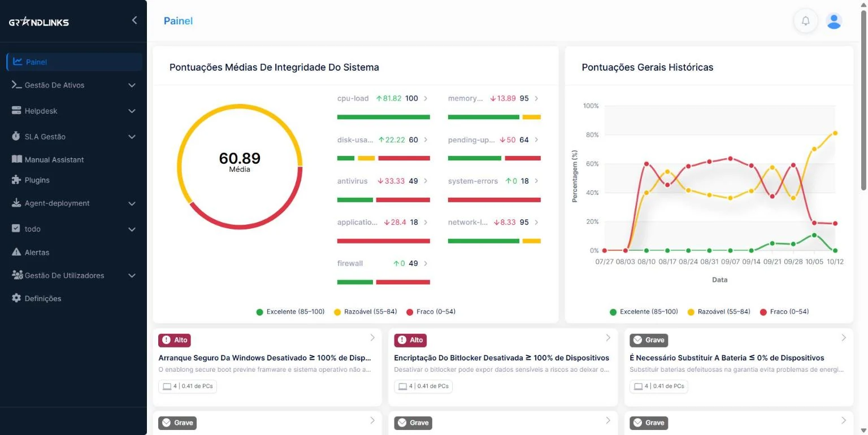Viewport: 868px width, 435px height.
Task: Click the firewall score progress bar
Action: click(384, 282)
